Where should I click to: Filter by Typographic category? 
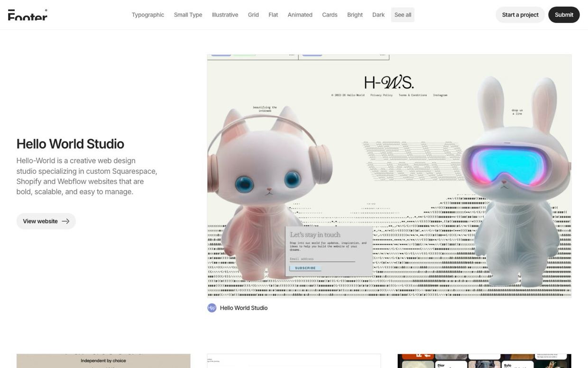pyautogui.click(x=148, y=15)
